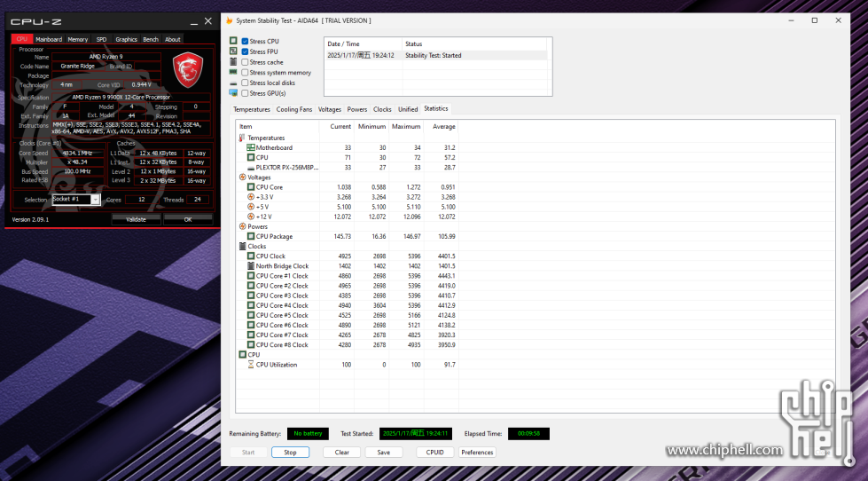Enable the Stress cache checkbox

click(x=245, y=62)
